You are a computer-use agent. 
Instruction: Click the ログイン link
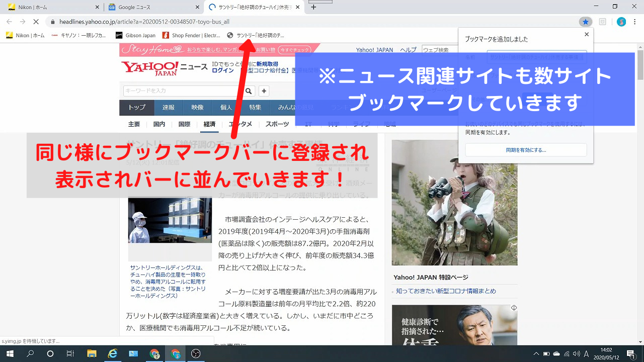223,70
